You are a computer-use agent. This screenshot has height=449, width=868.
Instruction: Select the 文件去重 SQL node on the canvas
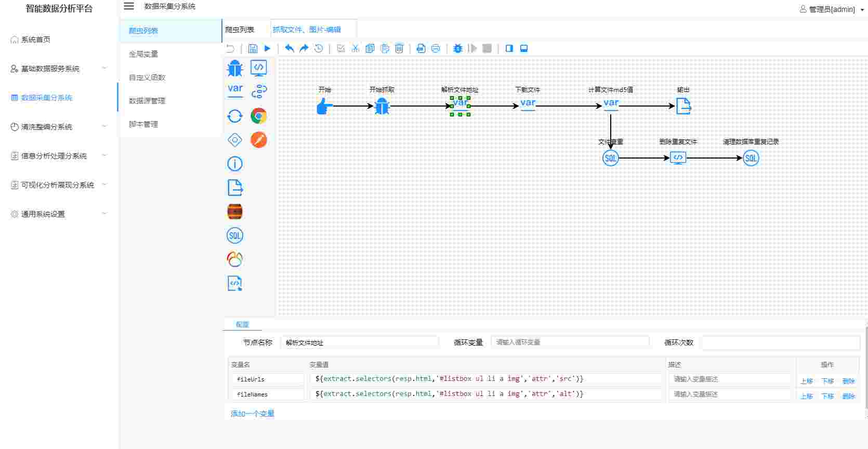(x=611, y=158)
